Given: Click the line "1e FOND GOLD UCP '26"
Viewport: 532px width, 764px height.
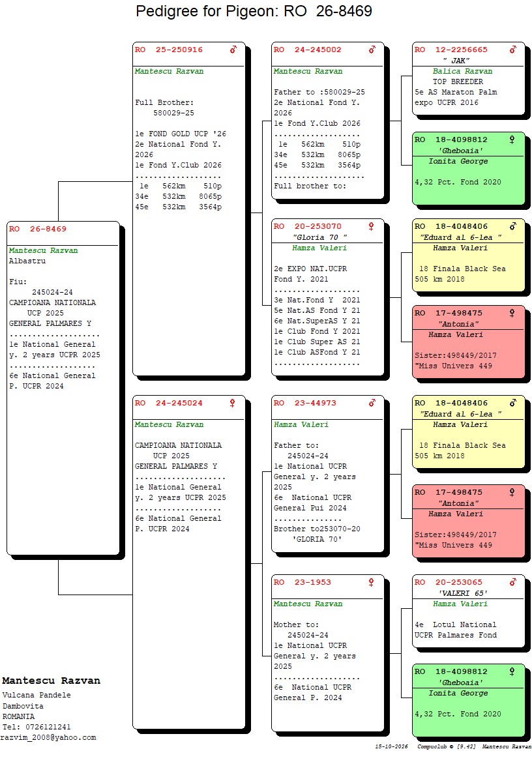Looking at the screenshot, I should point(180,134).
